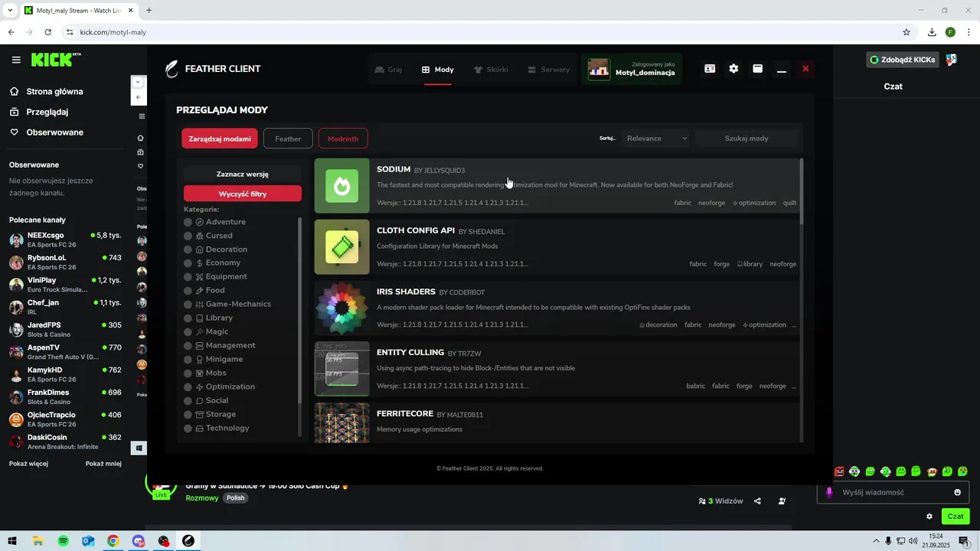Open the Zaznacz wersję version selector

pos(243,174)
